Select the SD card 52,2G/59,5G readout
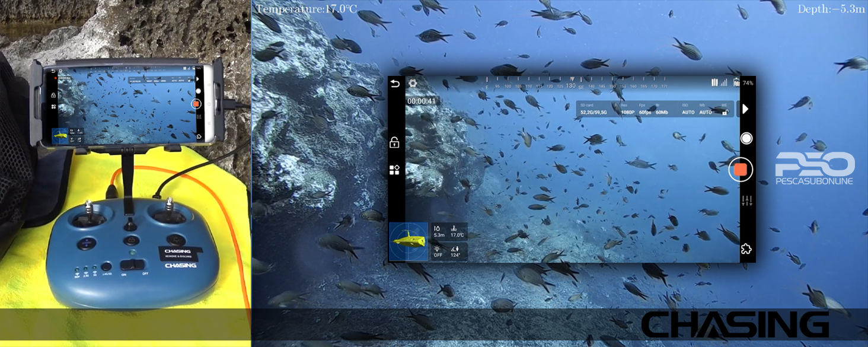 tap(594, 109)
